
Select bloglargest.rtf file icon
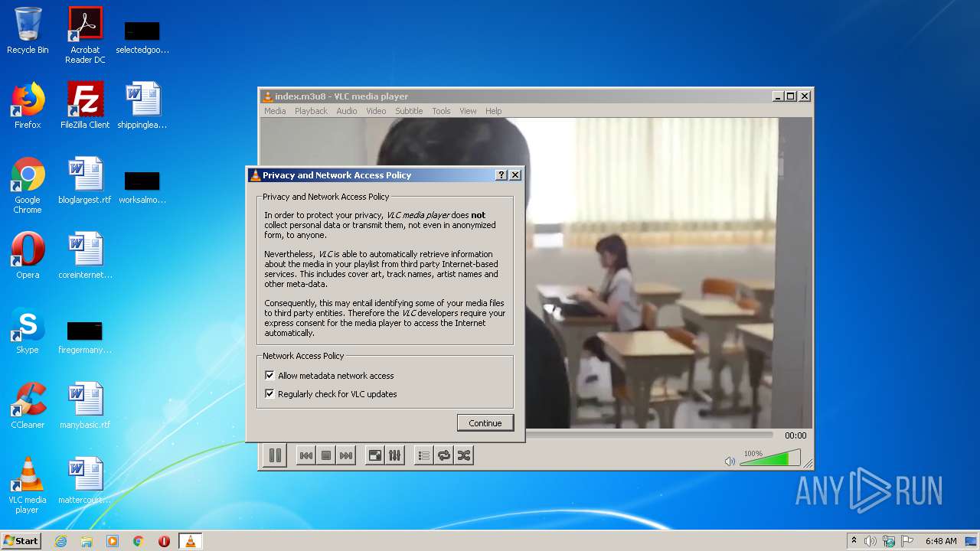(x=85, y=181)
